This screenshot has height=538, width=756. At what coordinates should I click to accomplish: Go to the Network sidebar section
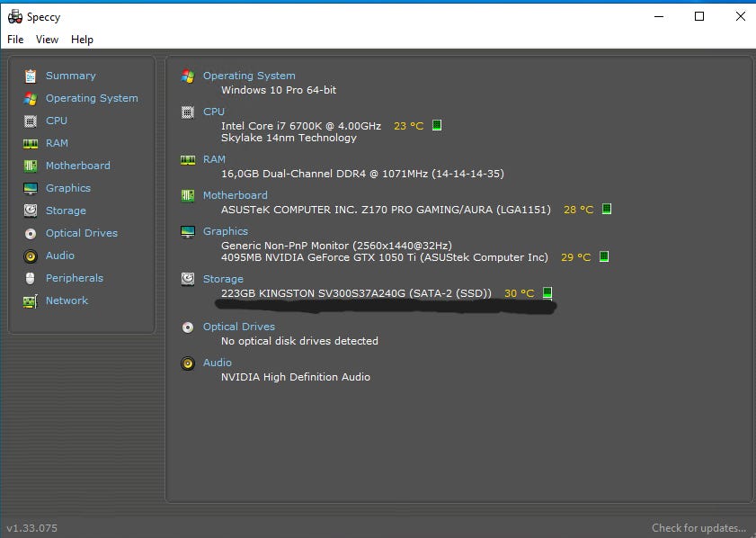tap(67, 300)
